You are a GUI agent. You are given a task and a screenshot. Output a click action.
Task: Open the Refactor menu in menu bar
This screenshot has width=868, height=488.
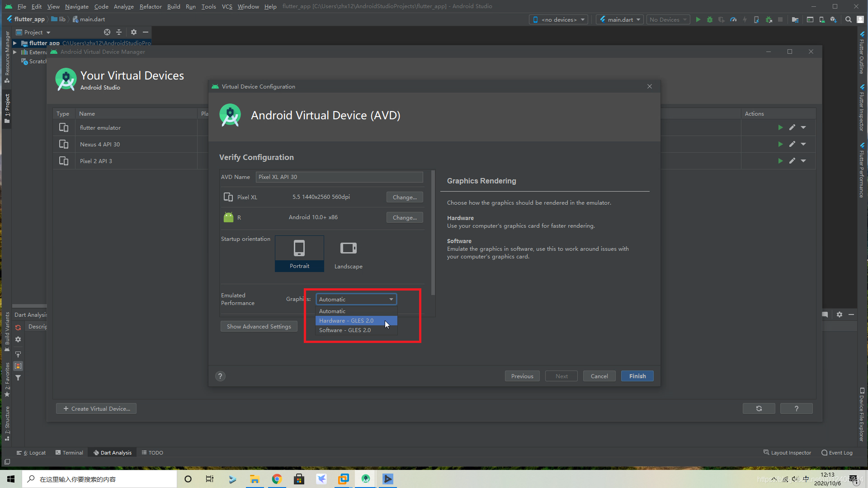[151, 6]
